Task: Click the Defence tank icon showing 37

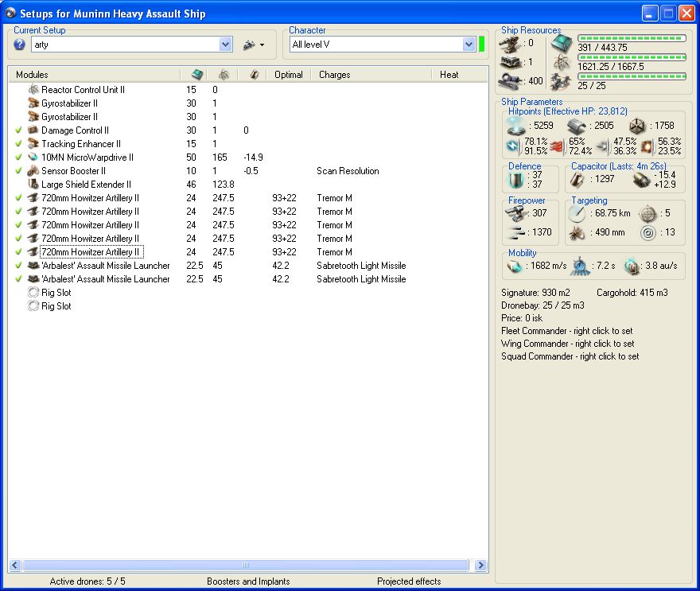Action: 516,180
